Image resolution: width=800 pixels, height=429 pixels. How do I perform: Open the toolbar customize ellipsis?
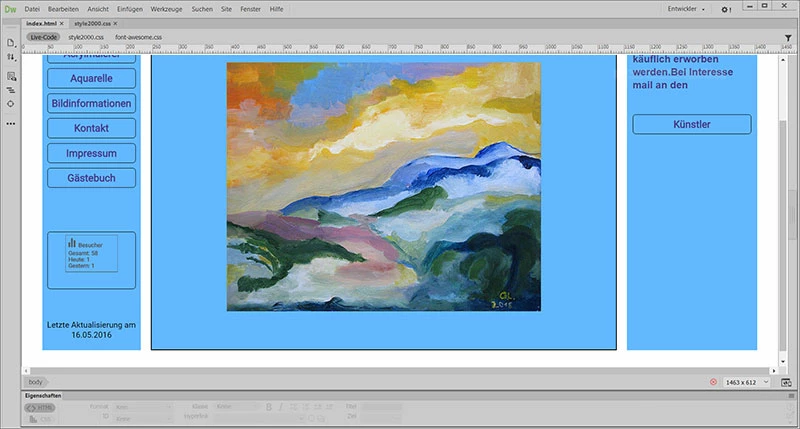pyautogui.click(x=11, y=123)
